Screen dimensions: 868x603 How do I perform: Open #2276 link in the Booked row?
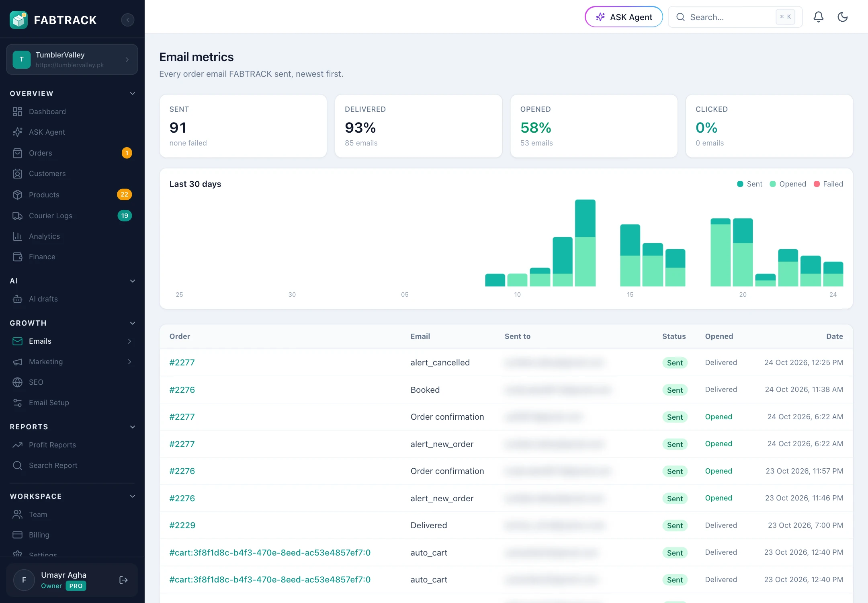182,390
